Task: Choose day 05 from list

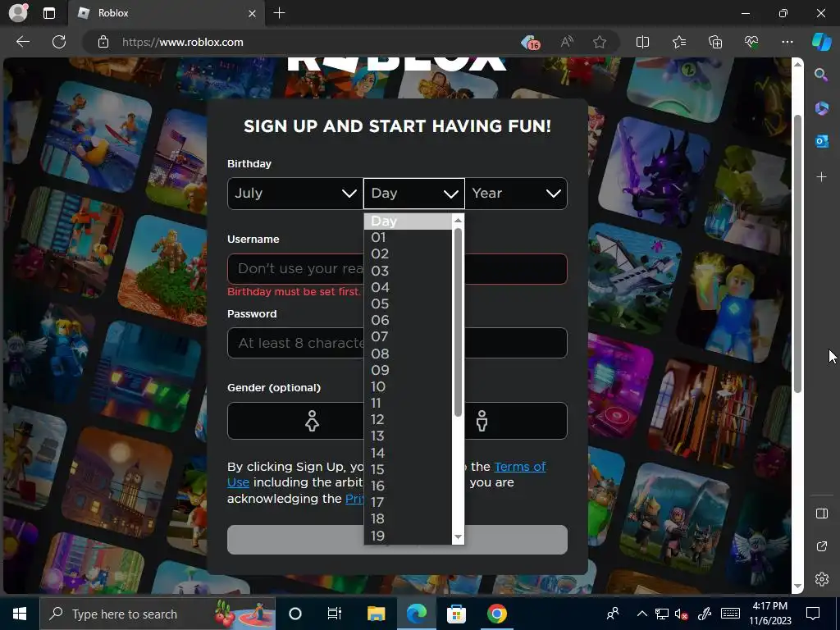Action: click(x=408, y=304)
